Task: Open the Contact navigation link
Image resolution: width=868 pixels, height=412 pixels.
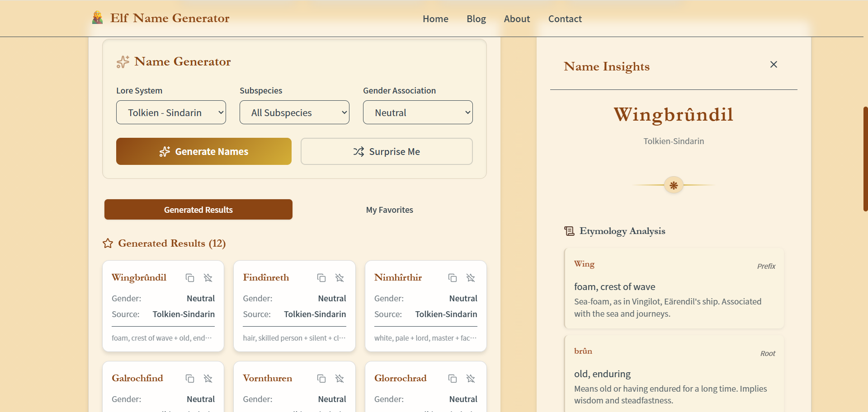Action: (x=565, y=19)
